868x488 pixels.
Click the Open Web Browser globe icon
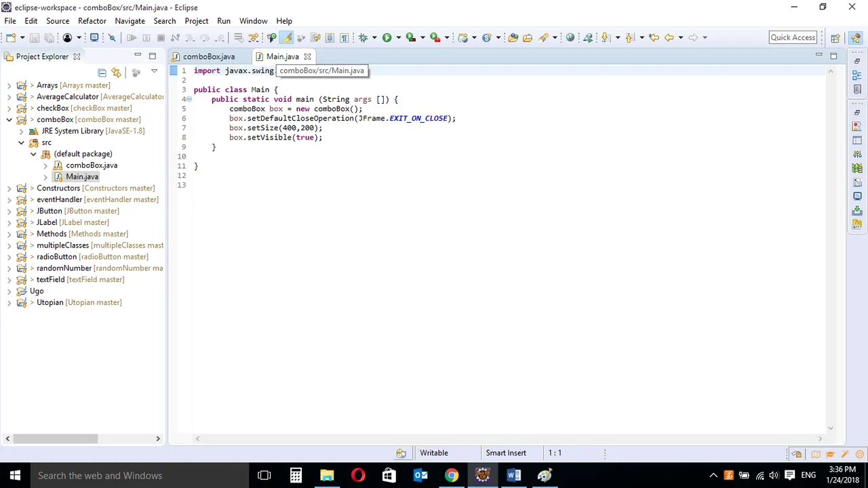(x=570, y=37)
